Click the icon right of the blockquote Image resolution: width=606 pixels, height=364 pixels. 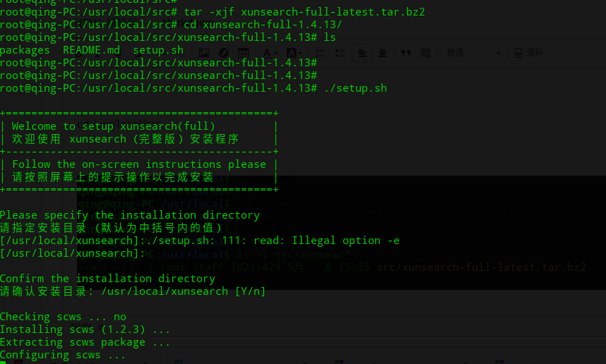click(x=425, y=53)
